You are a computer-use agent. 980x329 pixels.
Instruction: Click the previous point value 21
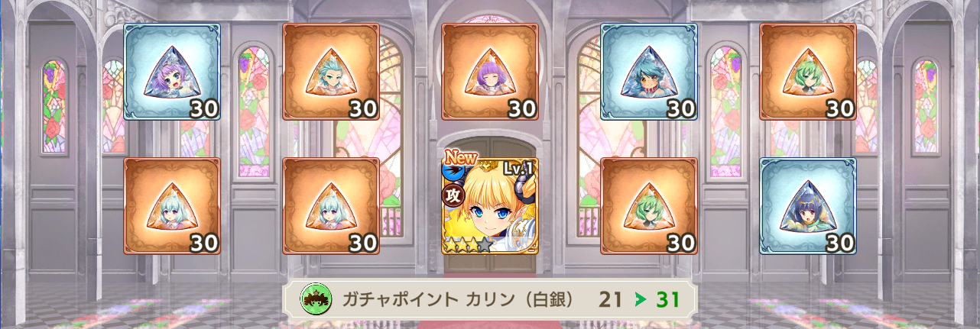(611, 299)
